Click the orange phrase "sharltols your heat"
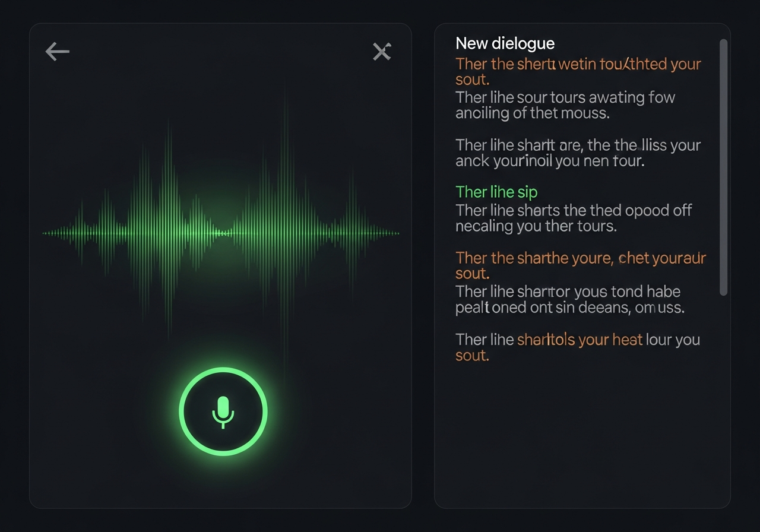Viewport: 760px width, 532px height. (x=579, y=340)
